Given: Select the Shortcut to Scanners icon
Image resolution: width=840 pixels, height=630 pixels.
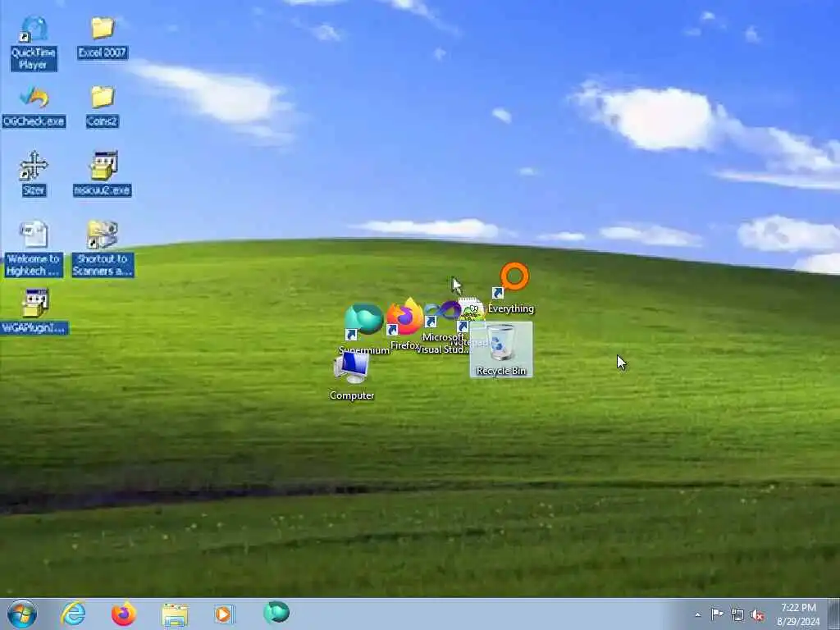Looking at the screenshot, I should click(103, 249).
